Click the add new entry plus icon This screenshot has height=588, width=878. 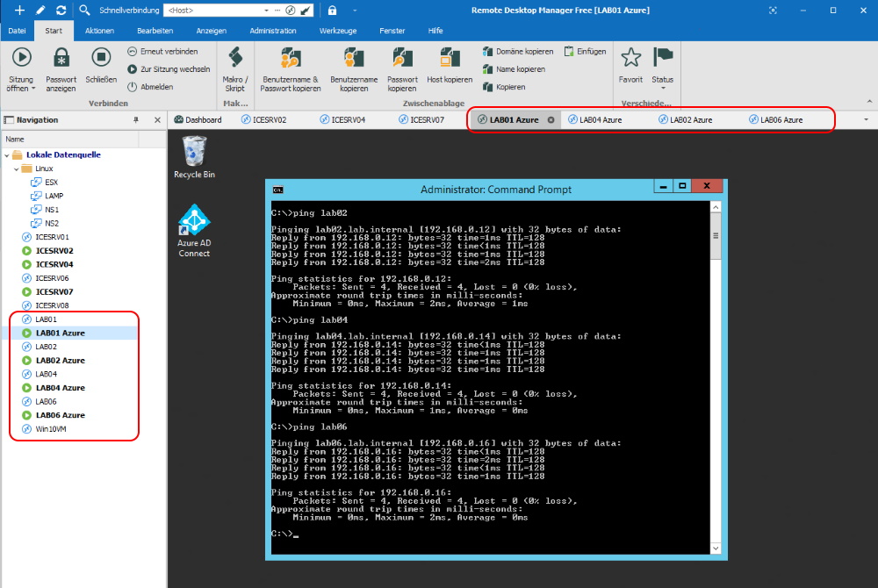click(19, 10)
